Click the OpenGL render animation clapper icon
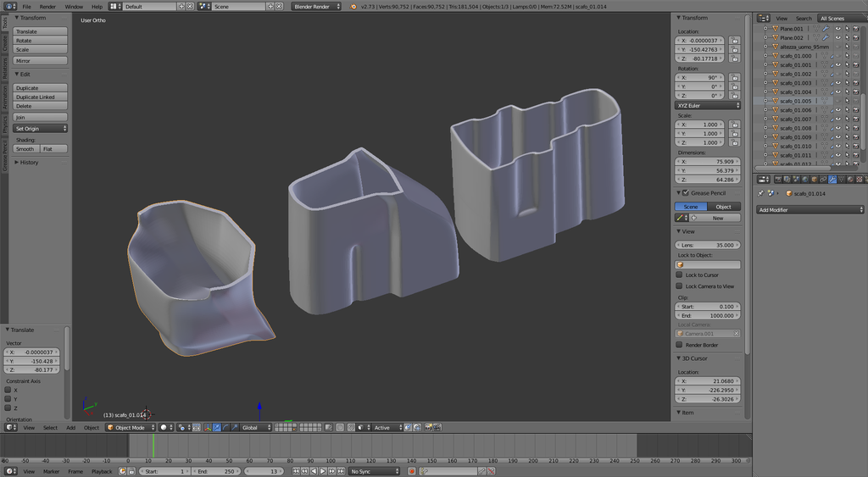The height and width of the screenshot is (477, 868). coord(437,427)
